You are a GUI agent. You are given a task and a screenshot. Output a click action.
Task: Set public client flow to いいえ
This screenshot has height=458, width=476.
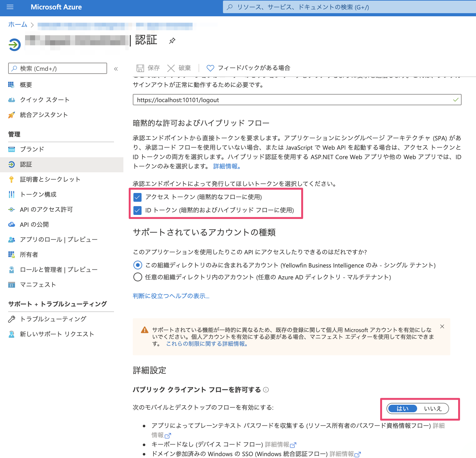coord(433,409)
